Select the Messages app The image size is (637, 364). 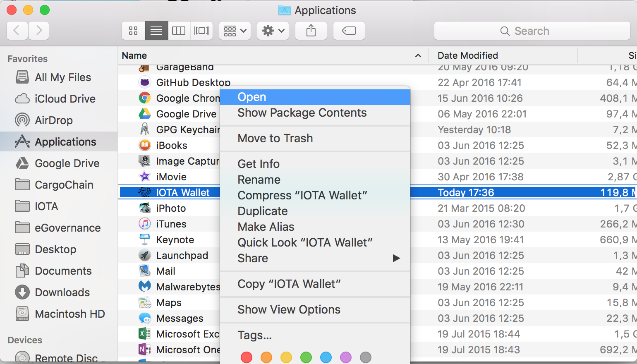click(x=180, y=318)
